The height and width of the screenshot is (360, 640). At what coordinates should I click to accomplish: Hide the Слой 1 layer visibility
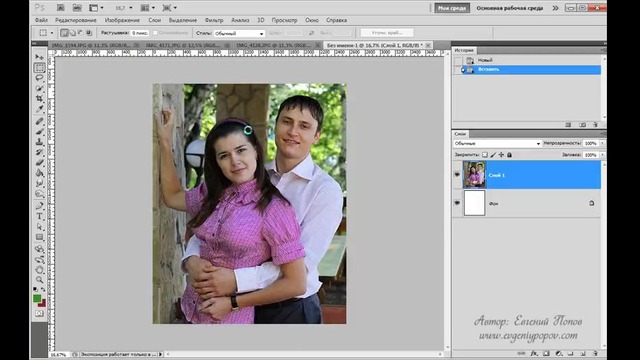(457, 174)
